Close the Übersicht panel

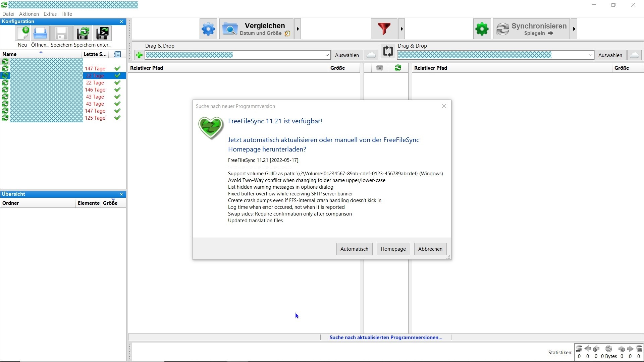coord(121,194)
